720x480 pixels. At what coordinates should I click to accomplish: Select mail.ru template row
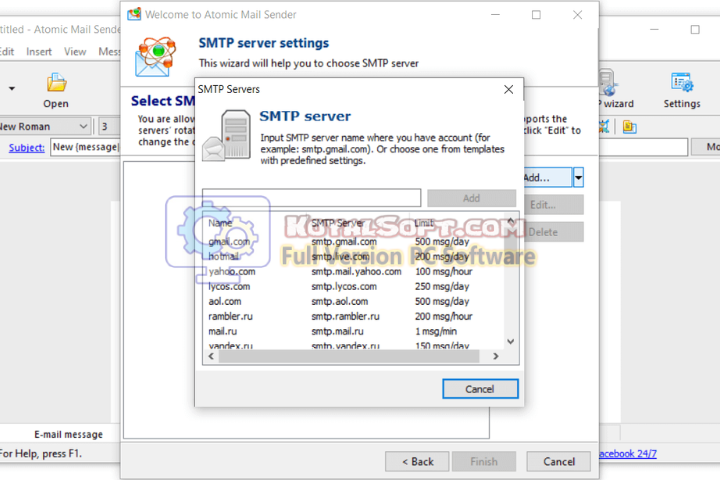coord(354,331)
